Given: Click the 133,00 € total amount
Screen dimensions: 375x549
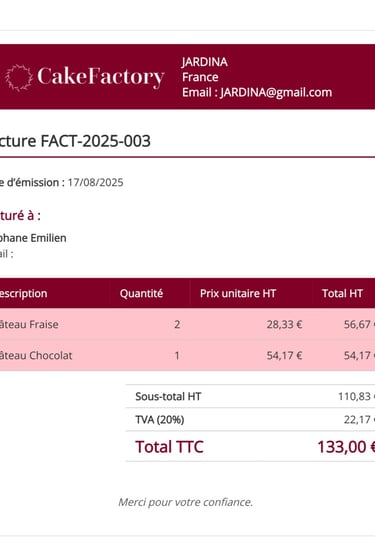Looking at the screenshot, I should (x=346, y=447).
